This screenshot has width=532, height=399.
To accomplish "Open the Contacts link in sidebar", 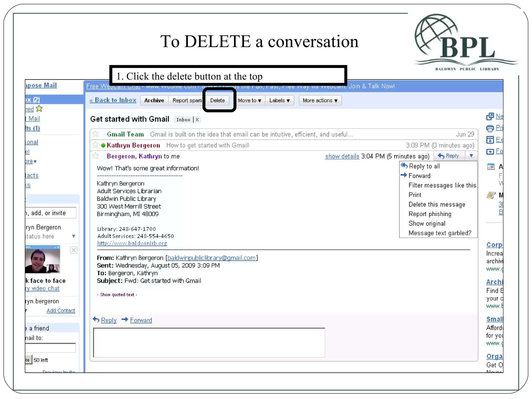I will click(32, 176).
